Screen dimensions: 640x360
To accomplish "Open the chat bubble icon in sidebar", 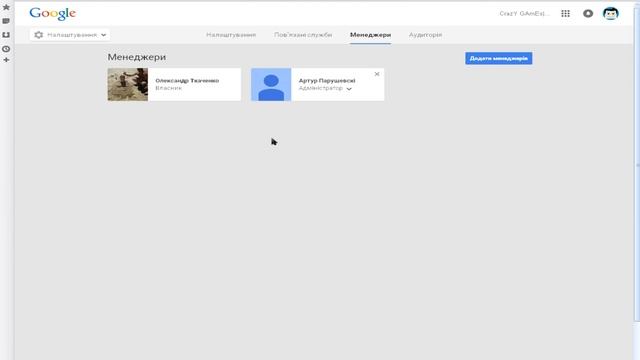I will coord(6,21).
